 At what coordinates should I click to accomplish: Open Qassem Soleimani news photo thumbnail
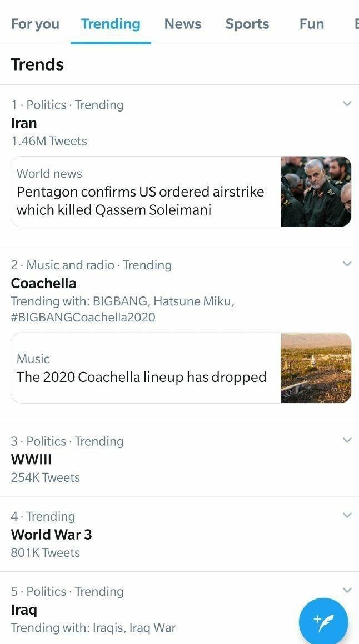[x=316, y=192]
